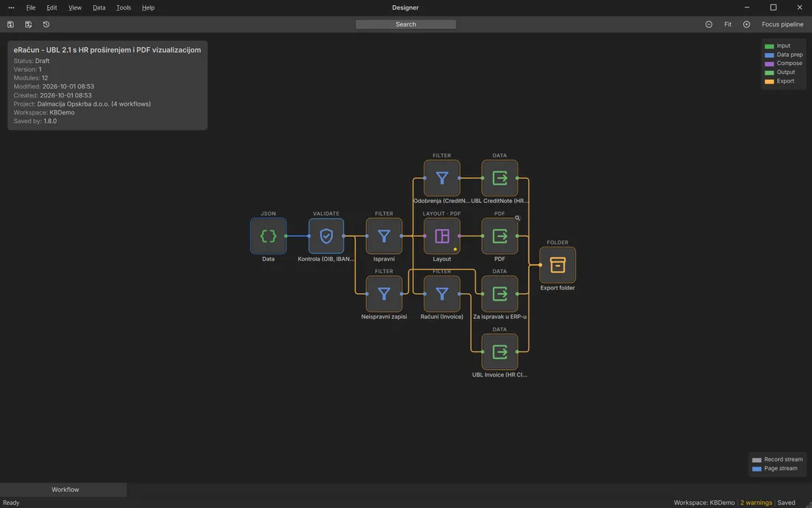Click the Compose legend color swatch
Image resolution: width=812 pixels, height=508 pixels.
(x=769, y=63)
